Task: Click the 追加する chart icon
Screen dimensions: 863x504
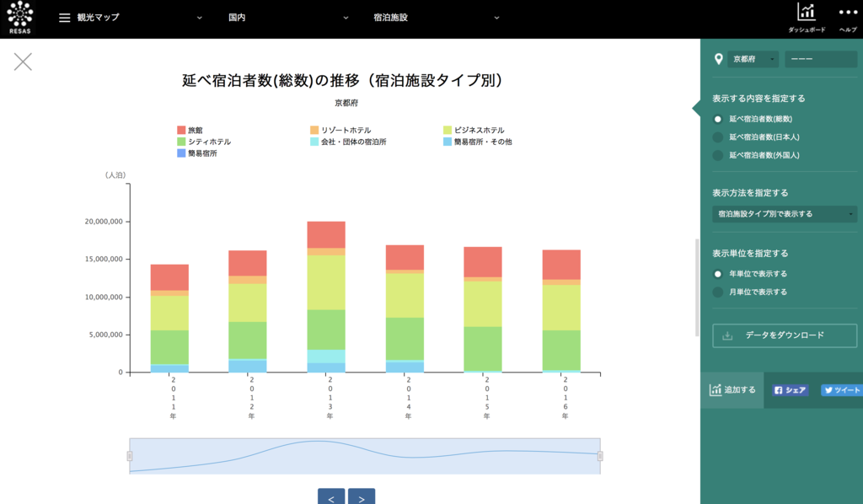Action: (715, 389)
